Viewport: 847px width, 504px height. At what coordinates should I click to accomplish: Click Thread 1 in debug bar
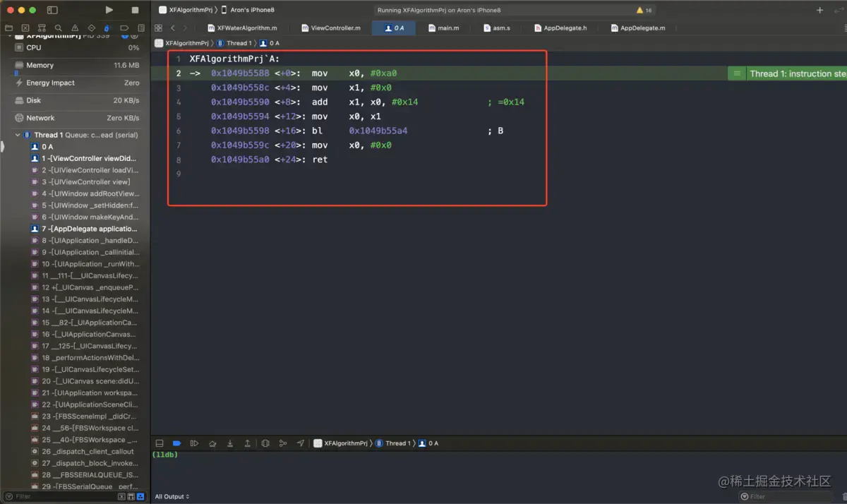tap(393, 443)
